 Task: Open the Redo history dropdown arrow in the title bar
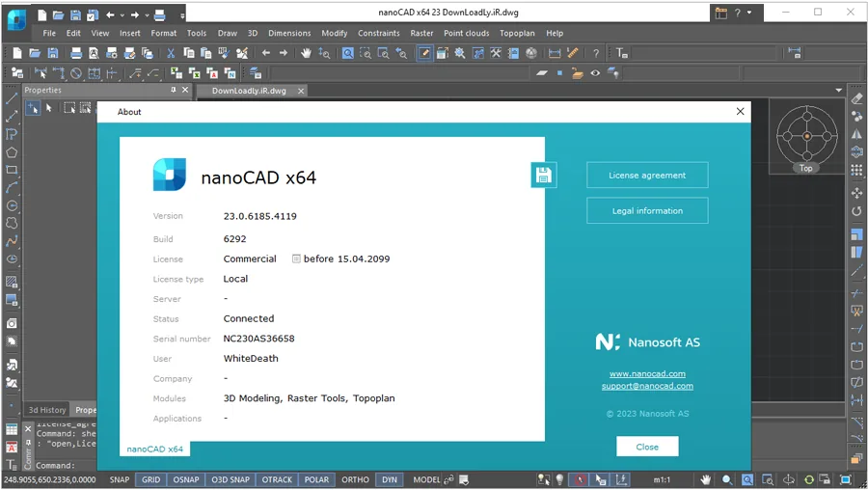(x=148, y=15)
